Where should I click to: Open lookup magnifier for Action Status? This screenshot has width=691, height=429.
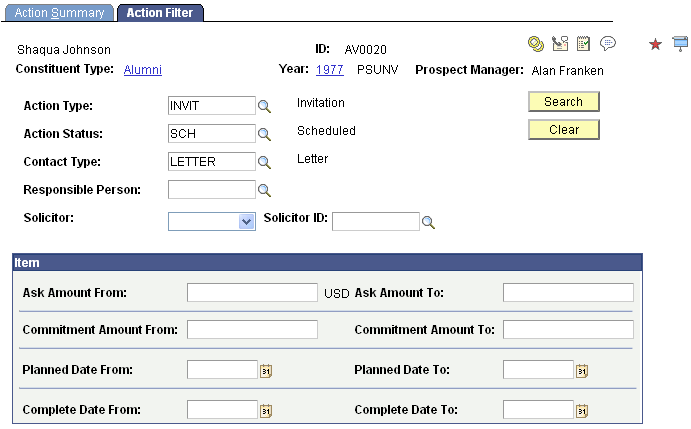tap(264, 134)
